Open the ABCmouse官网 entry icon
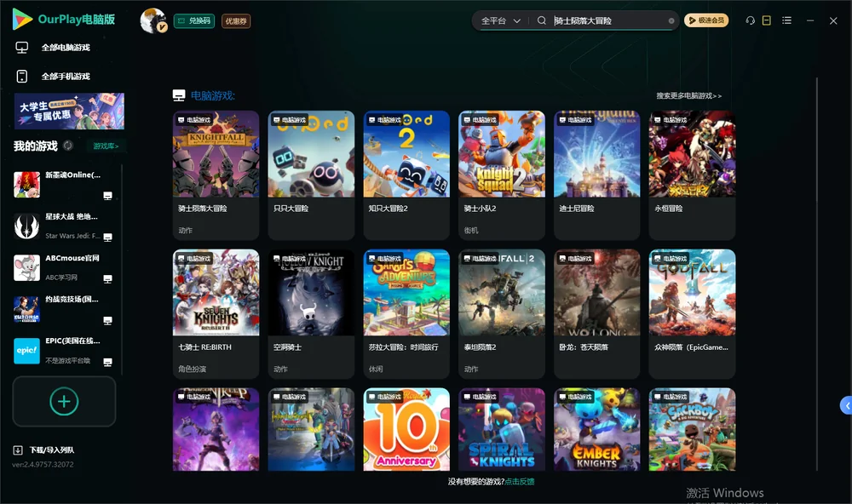The height and width of the screenshot is (504, 852). 26,267
